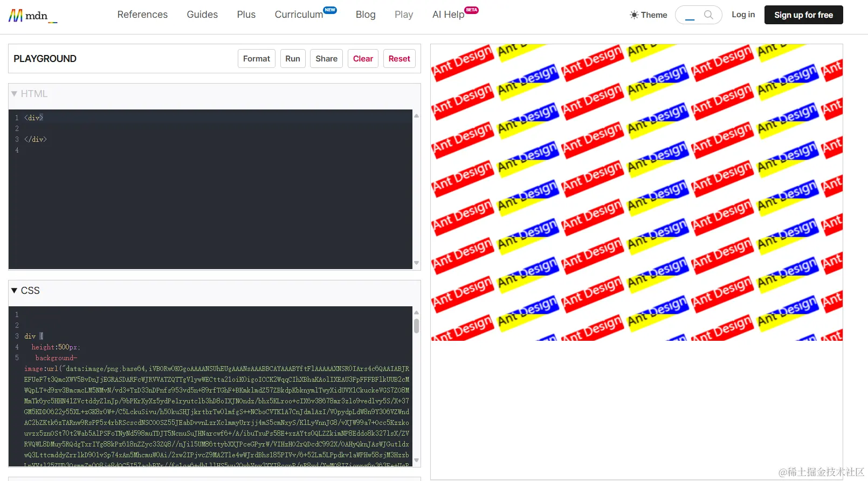Click Sign up for free button

point(803,15)
